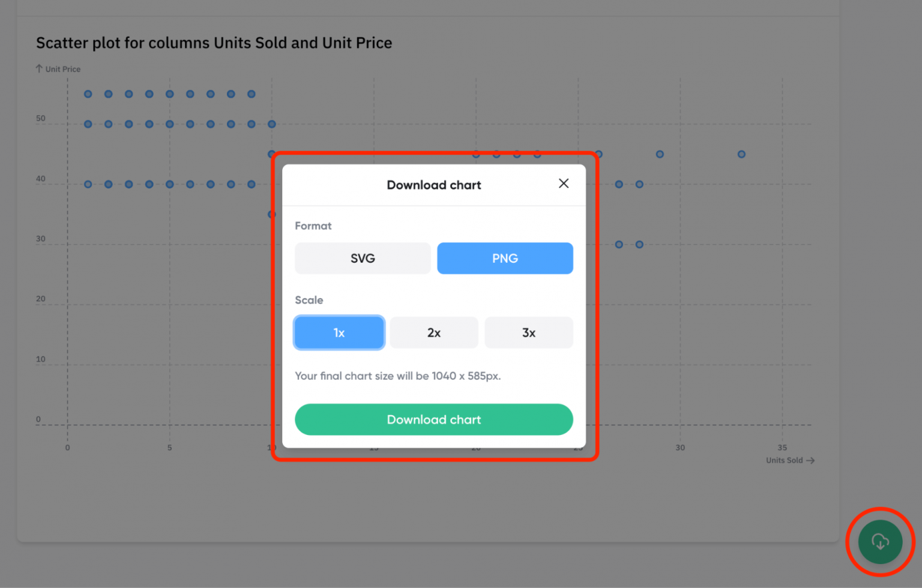
Task: Select the SVG format option
Action: 362,258
